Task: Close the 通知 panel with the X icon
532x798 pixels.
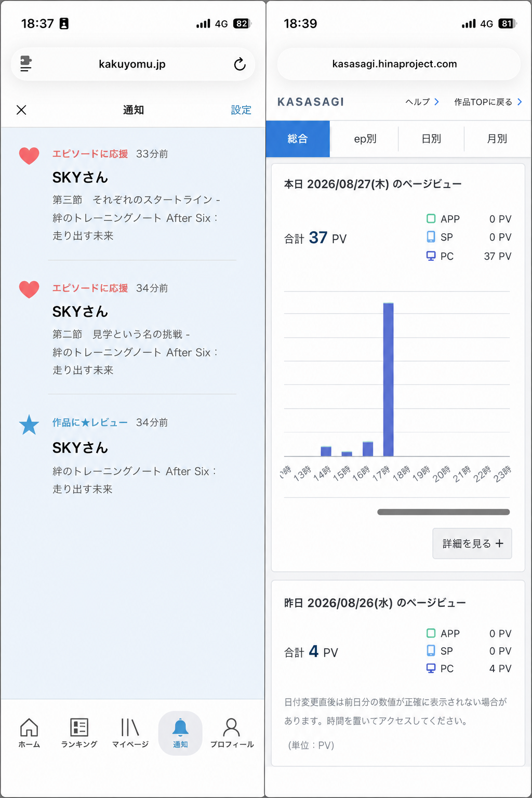Action: [x=21, y=110]
